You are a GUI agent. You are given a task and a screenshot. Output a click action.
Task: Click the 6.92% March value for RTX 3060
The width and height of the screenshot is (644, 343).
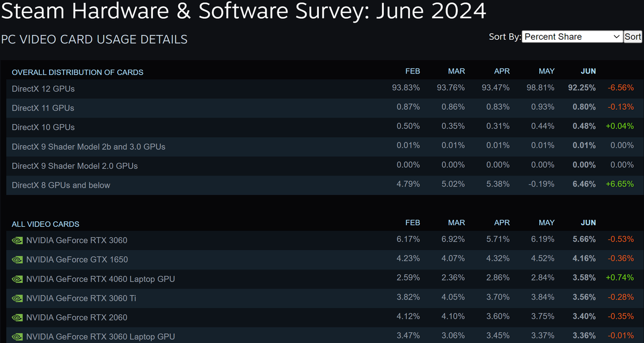point(453,240)
